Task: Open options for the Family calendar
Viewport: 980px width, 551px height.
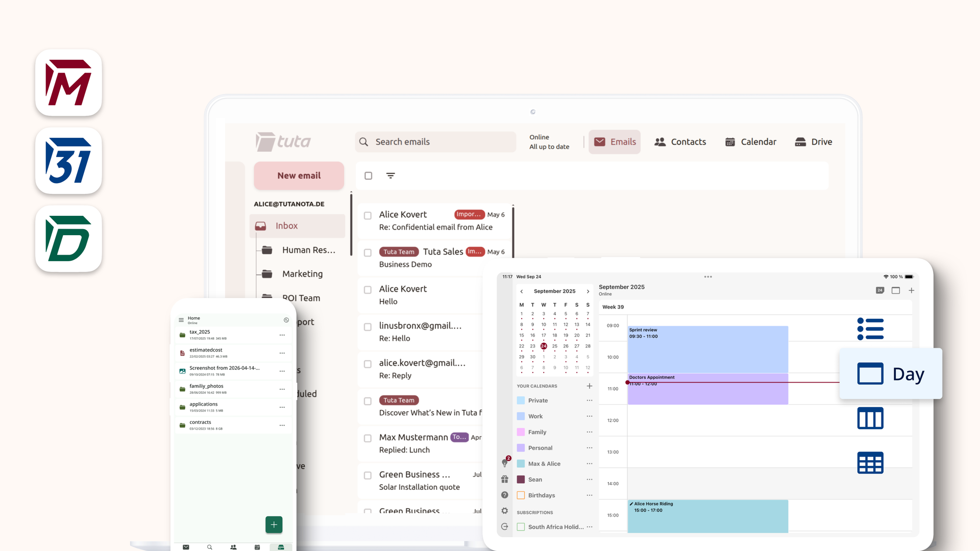Action: click(590, 432)
